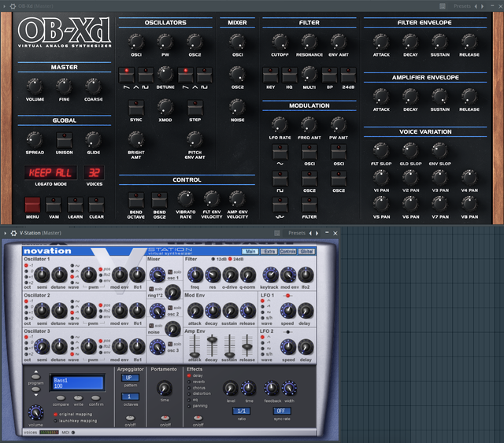Click the V-Station effects level knob

tap(231, 388)
